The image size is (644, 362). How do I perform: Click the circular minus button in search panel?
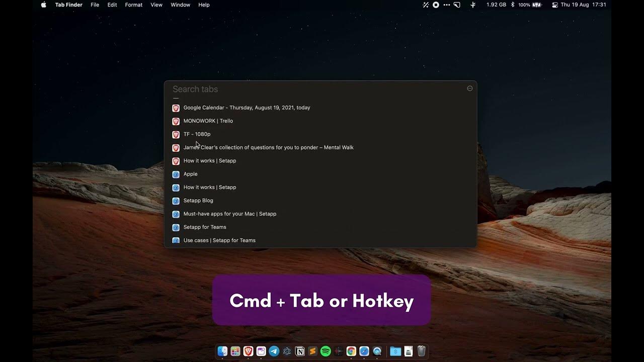[470, 88]
